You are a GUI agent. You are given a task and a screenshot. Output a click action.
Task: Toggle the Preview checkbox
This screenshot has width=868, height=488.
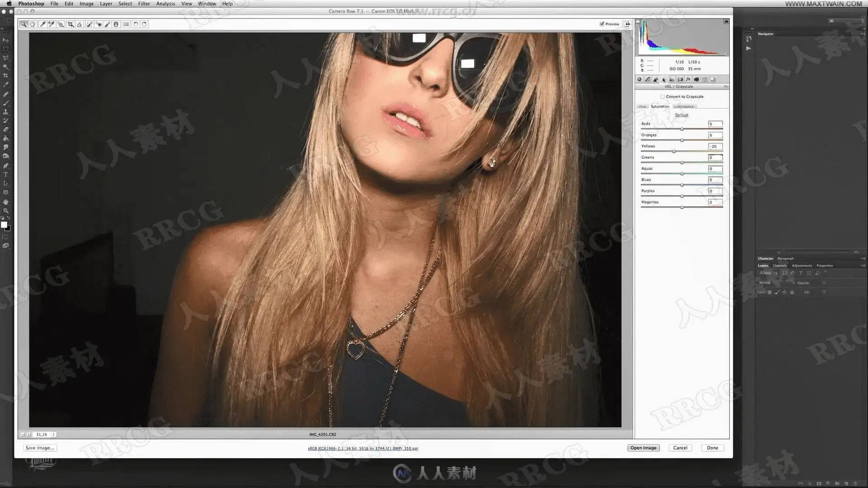click(602, 24)
